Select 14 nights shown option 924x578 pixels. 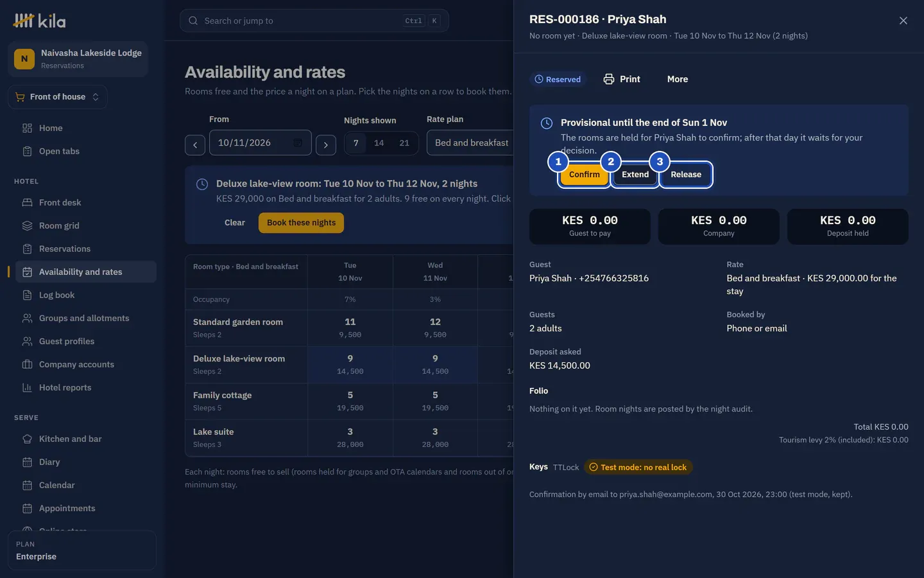click(x=379, y=143)
